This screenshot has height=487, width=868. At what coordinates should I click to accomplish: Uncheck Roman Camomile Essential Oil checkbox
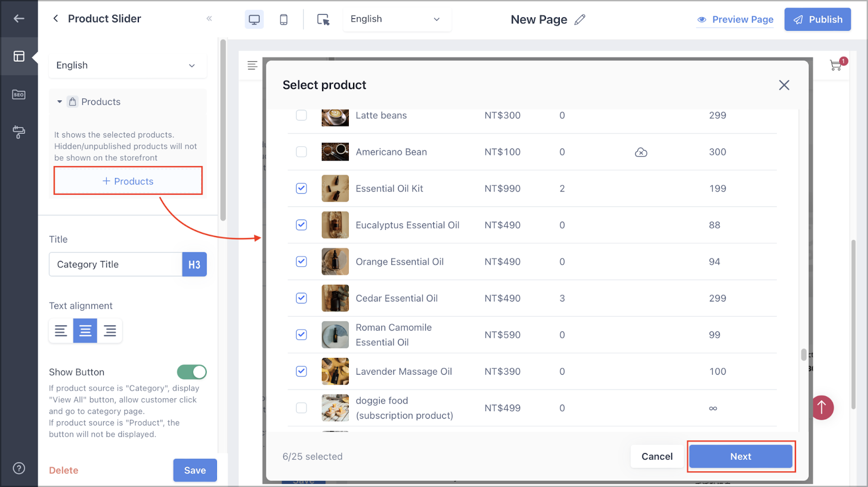tap(301, 335)
